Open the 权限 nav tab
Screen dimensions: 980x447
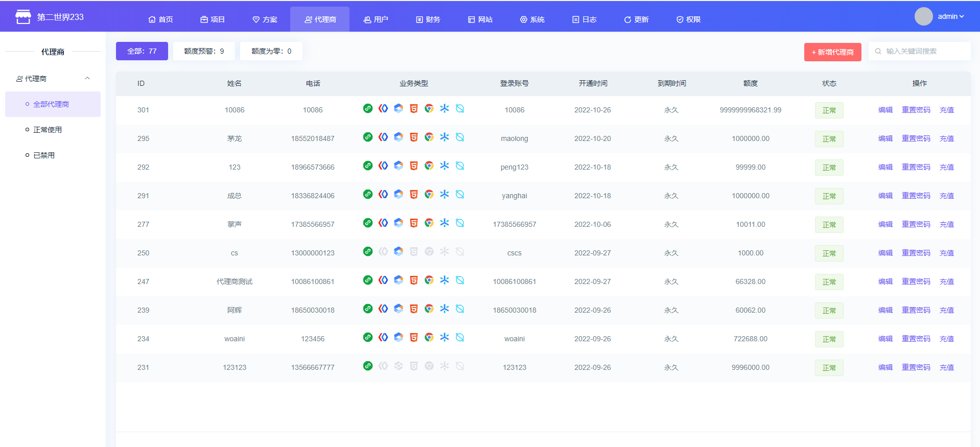688,19
